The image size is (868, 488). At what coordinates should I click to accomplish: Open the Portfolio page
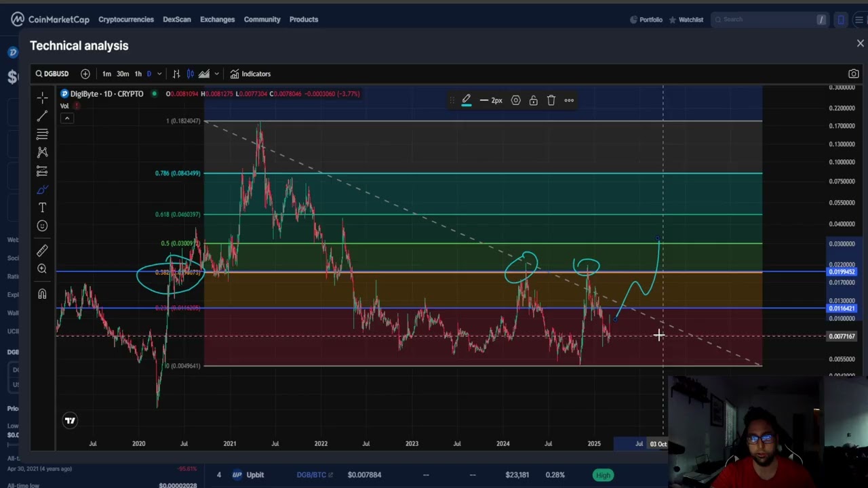coord(646,20)
